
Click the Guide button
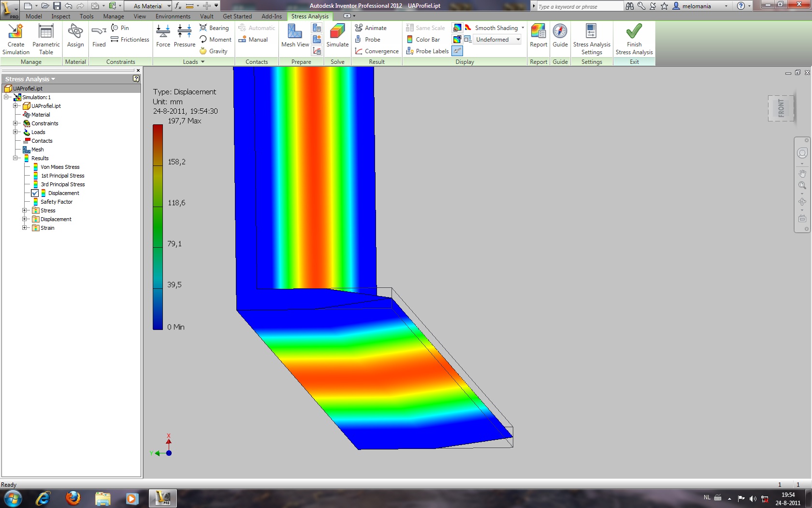560,36
